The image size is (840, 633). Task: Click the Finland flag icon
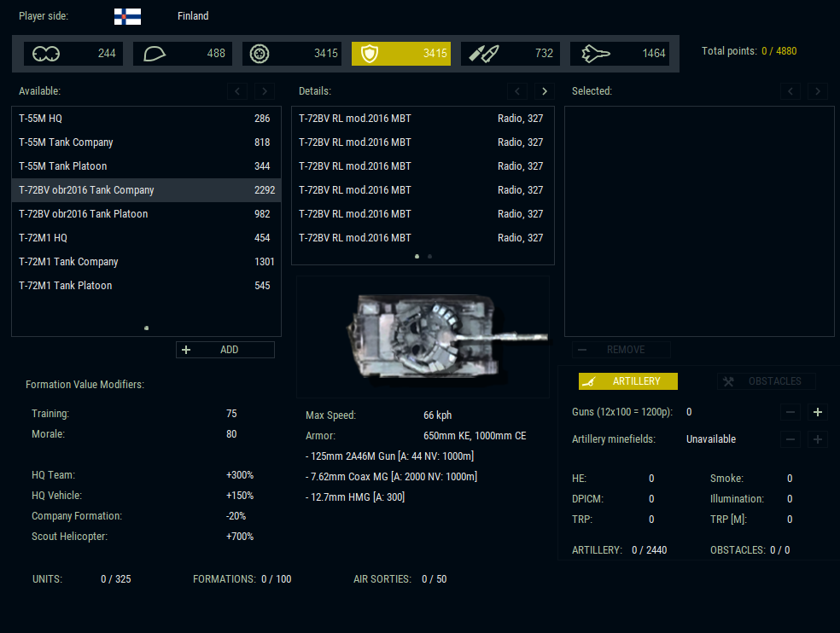click(127, 16)
